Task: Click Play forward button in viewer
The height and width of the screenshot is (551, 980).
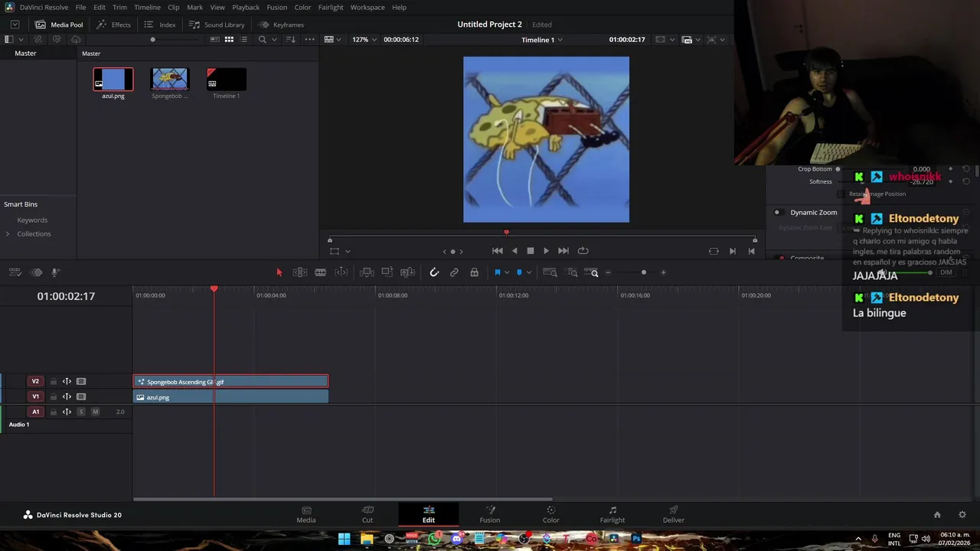Action: (x=546, y=251)
